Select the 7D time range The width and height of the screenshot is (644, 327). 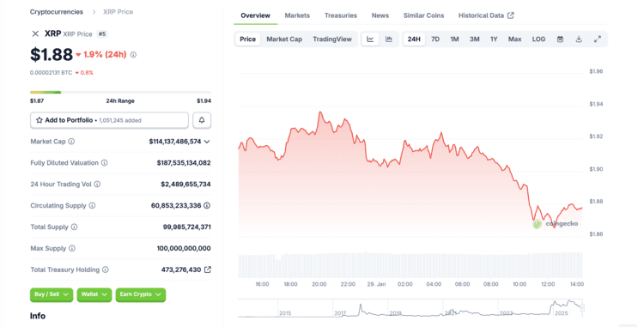pos(435,39)
